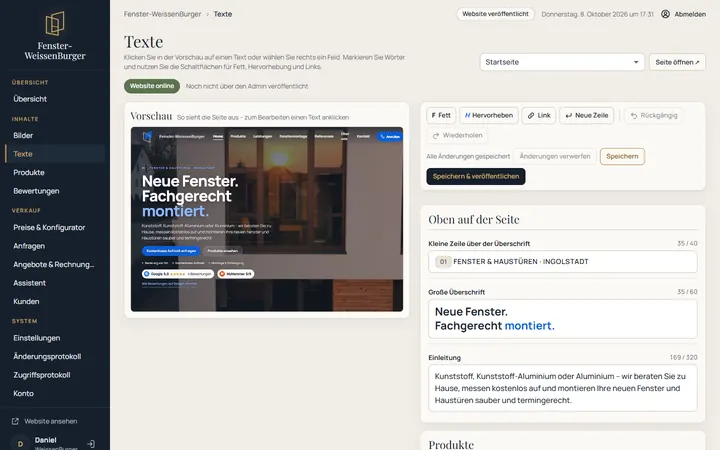Click the Website veröffentlicht badge

tap(495, 14)
